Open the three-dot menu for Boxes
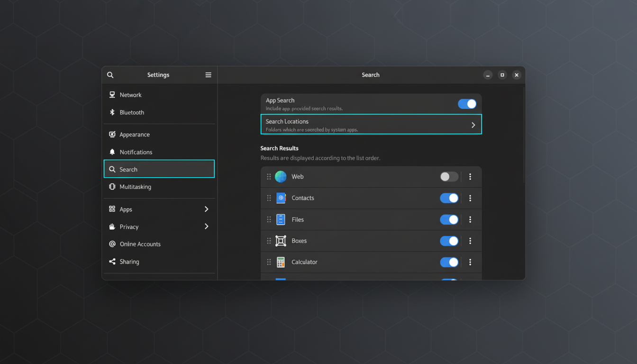Viewport: 637px width, 364px height. coord(470,241)
